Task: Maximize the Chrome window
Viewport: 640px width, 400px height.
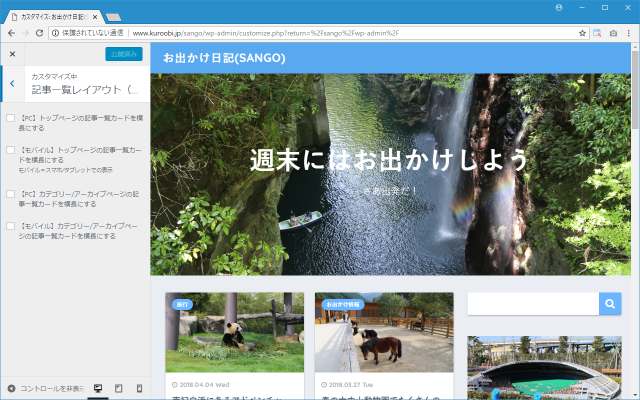Action: [x=605, y=7]
